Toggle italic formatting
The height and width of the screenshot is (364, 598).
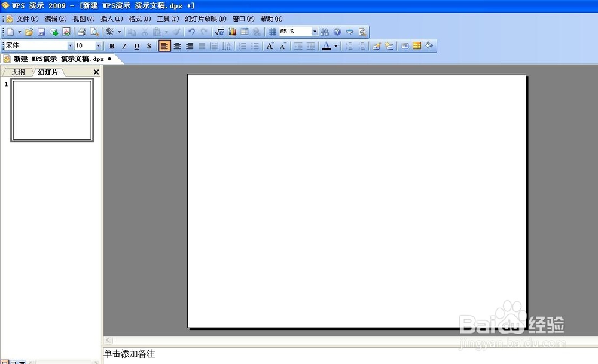124,46
